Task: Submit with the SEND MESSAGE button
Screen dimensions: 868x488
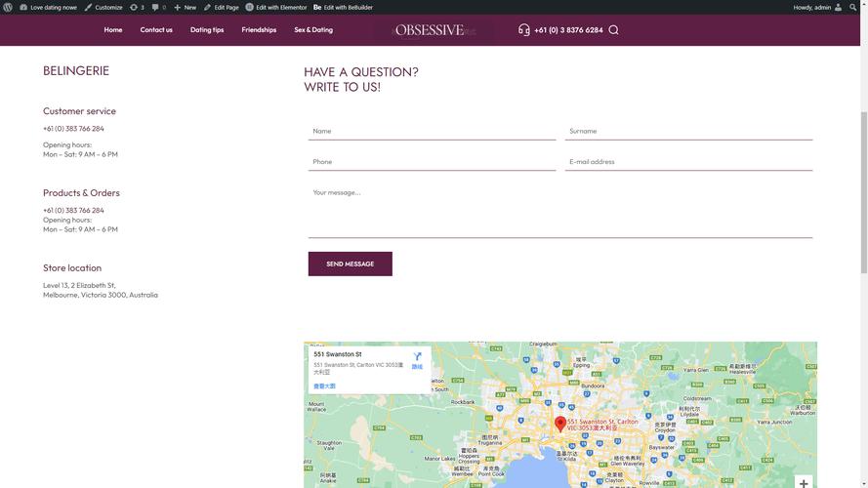Action: pyautogui.click(x=350, y=264)
